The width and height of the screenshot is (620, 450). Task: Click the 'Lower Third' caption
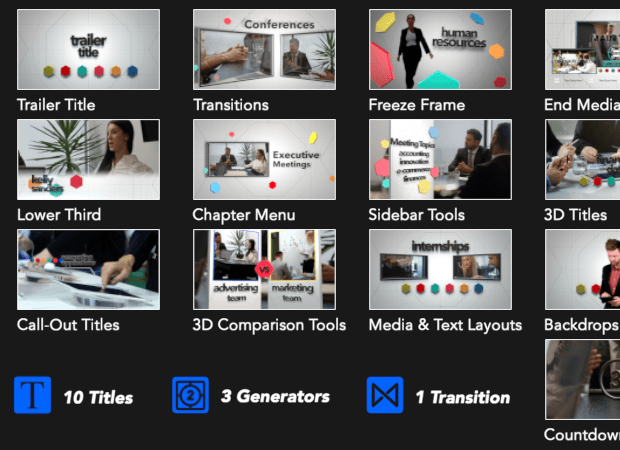[x=59, y=215]
